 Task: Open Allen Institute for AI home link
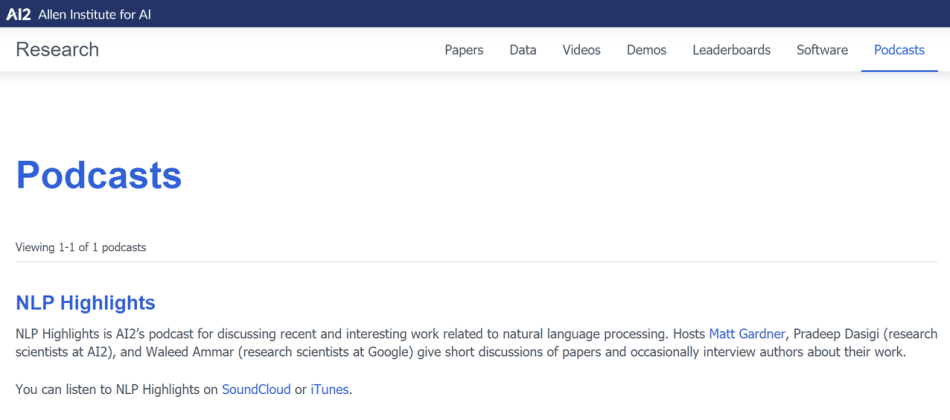[x=95, y=14]
